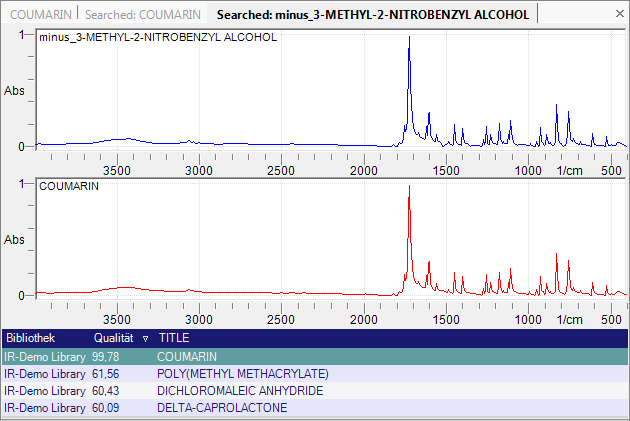Sort results by the Bibliothek column header

pyautogui.click(x=33, y=338)
